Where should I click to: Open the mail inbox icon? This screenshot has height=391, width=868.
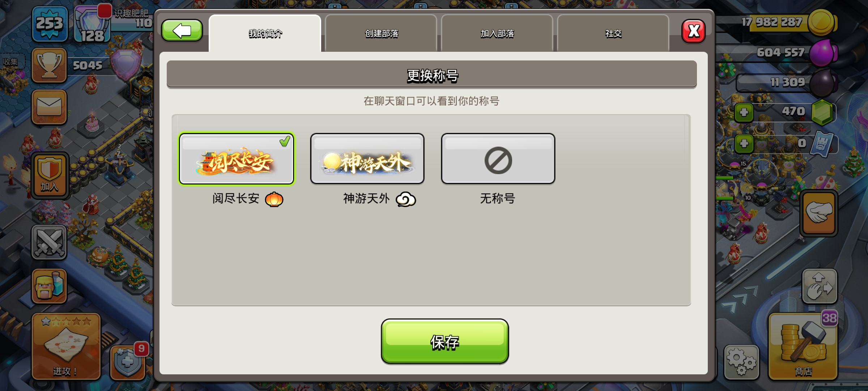point(49,107)
